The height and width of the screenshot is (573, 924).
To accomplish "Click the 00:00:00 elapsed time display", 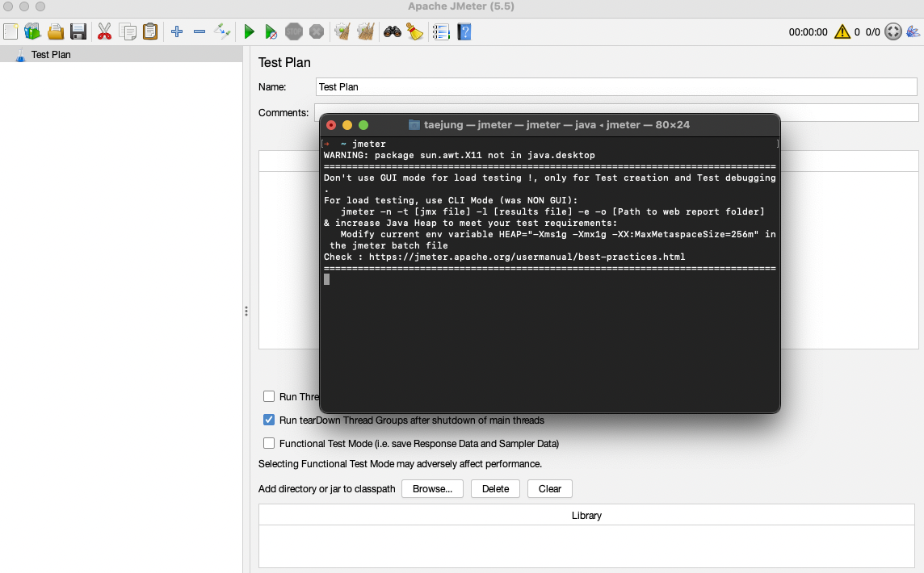I will coord(808,31).
